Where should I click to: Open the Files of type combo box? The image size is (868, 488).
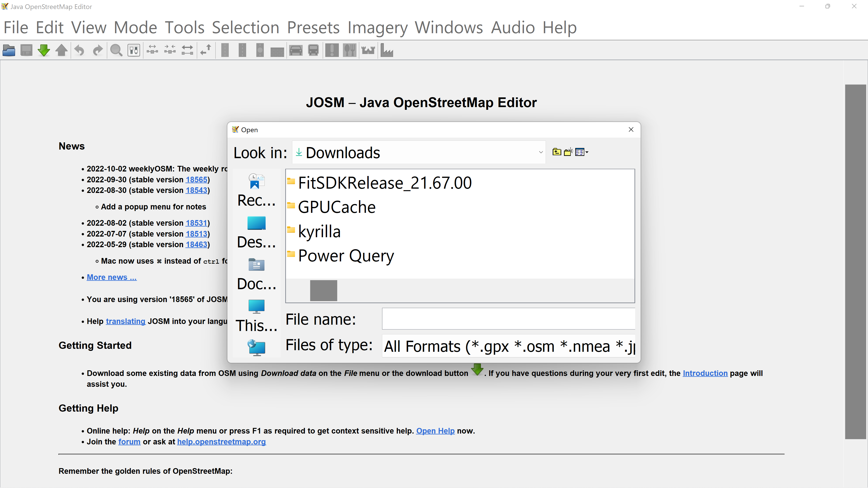pos(508,346)
